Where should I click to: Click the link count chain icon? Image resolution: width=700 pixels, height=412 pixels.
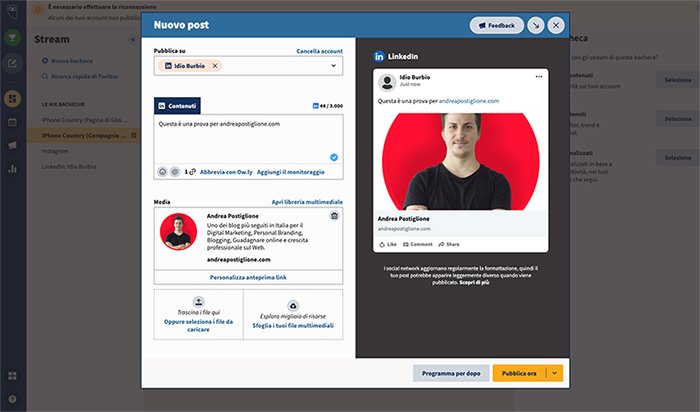pos(190,172)
